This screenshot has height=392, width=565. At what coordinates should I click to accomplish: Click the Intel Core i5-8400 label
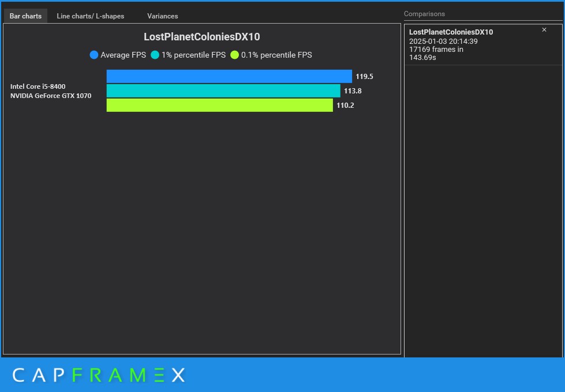click(38, 86)
